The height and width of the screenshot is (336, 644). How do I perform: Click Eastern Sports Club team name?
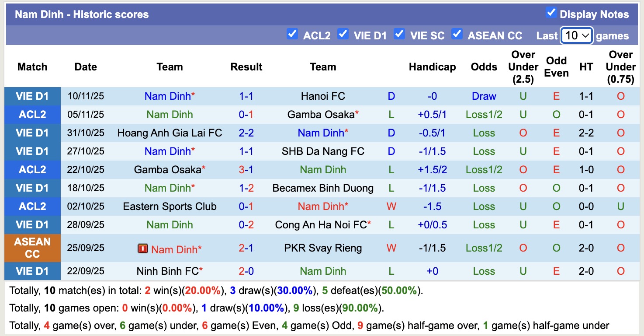(x=170, y=206)
